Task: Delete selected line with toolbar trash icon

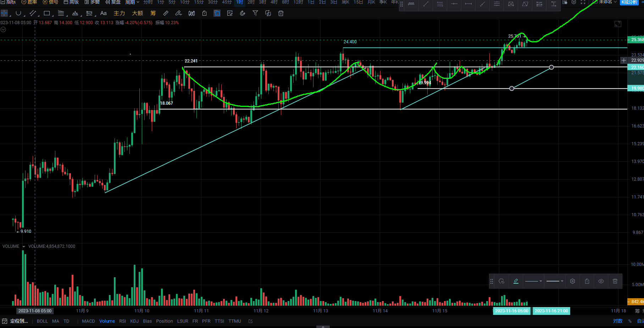Action: [615, 281]
